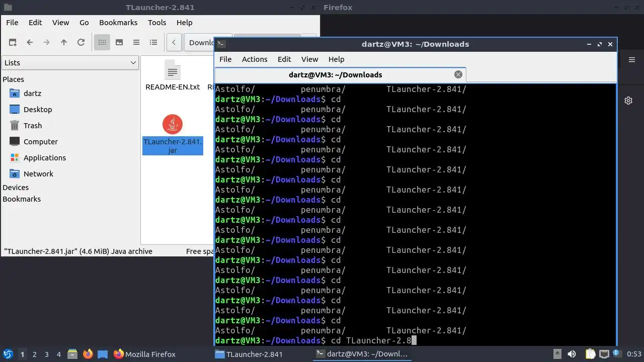This screenshot has height=362, width=644.
Task: Minimize the terminal window
Action: [x=589, y=44]
